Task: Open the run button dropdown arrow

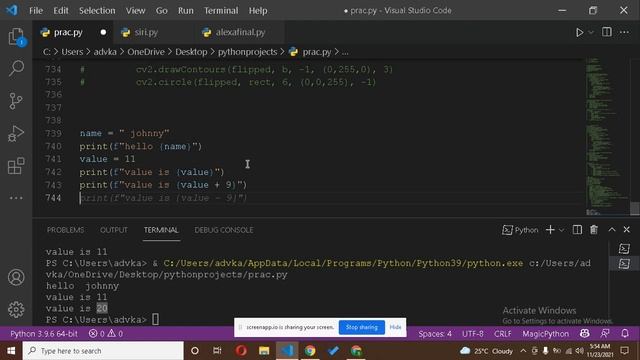Action: pos(591,33)
